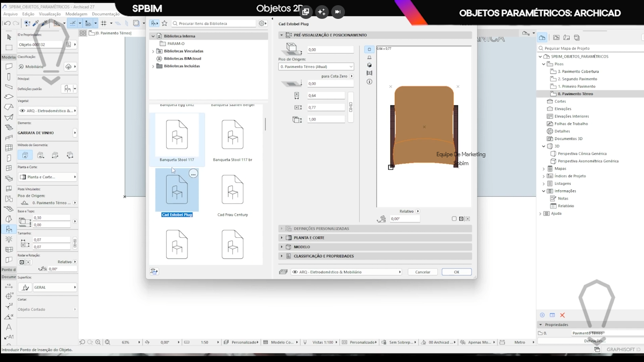Select Perspectiva Cônica Genérica in navigator

(x=582, y=153)
